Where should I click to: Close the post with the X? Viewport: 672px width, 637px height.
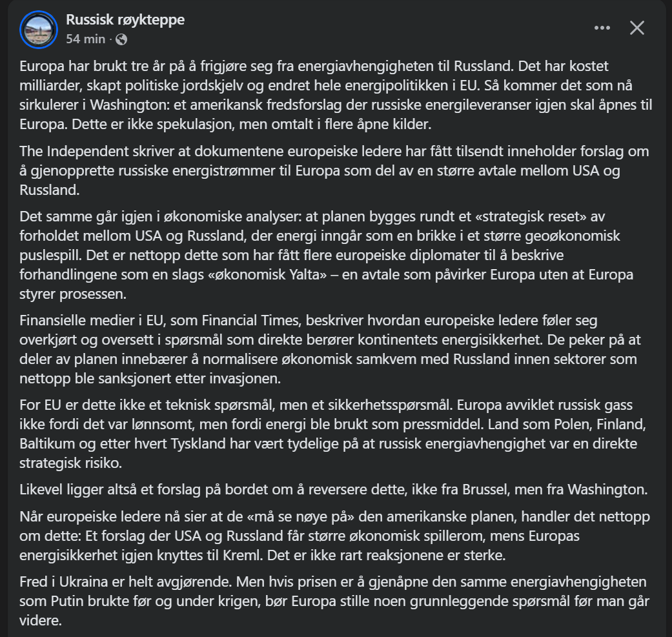pyautogui.click(x=637, y=28)
